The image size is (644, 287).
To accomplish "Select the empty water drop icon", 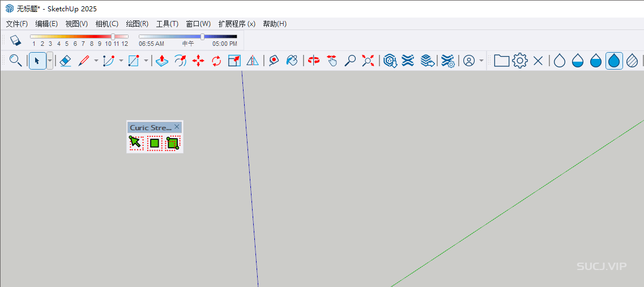I will (560, 61).
